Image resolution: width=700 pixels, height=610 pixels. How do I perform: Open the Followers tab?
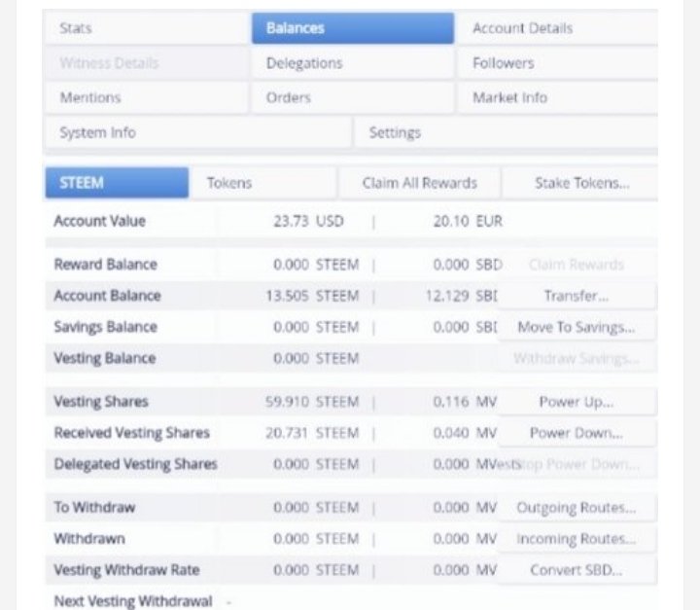[x=558, y=63]
